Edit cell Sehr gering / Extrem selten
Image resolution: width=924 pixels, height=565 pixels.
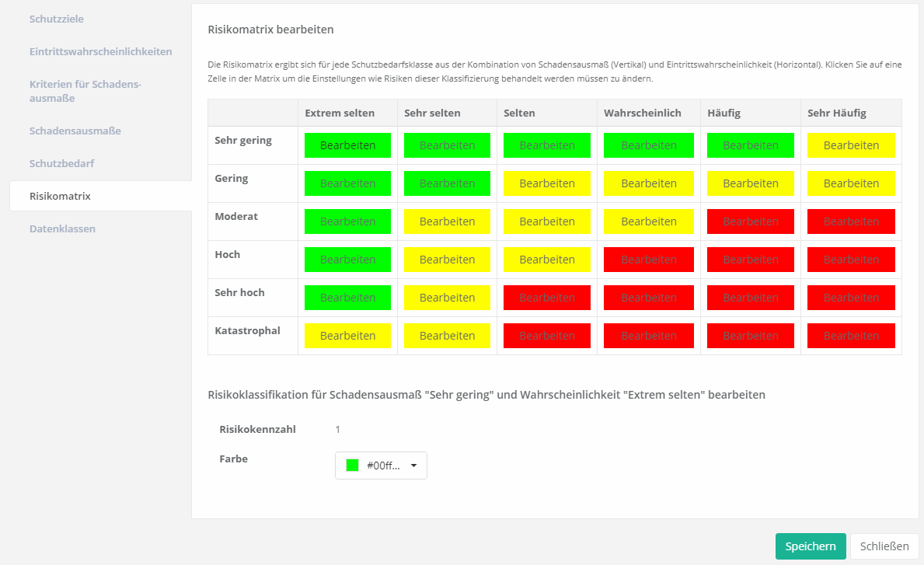tap(347, 145)
